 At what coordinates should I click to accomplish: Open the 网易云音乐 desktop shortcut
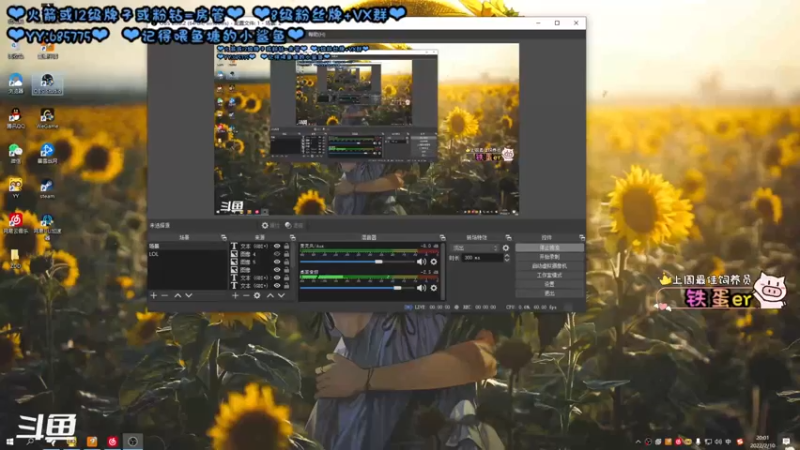pos(15,223)
